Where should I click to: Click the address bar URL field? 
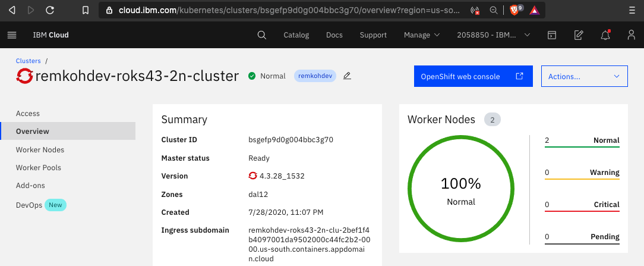[289, 10]
